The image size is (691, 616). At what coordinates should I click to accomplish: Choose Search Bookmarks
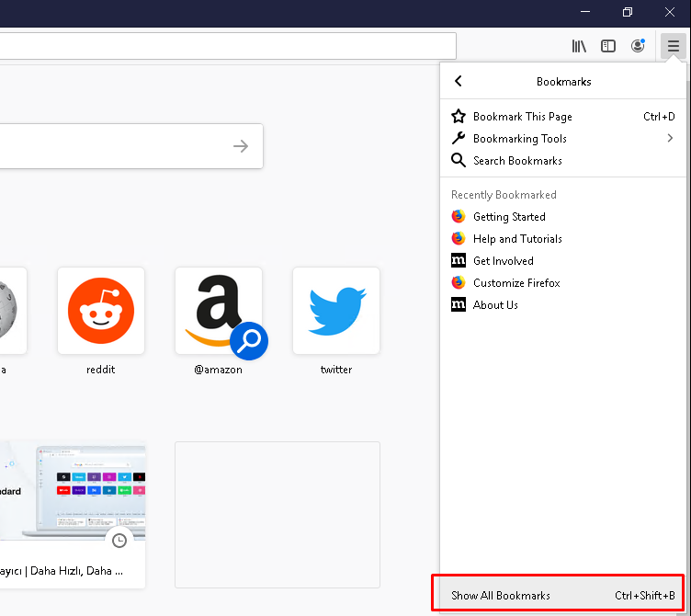click(563, 161)
